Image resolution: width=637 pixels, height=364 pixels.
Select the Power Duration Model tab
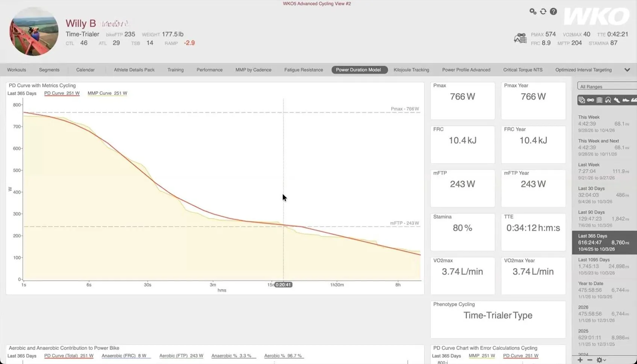pos(359,70)
